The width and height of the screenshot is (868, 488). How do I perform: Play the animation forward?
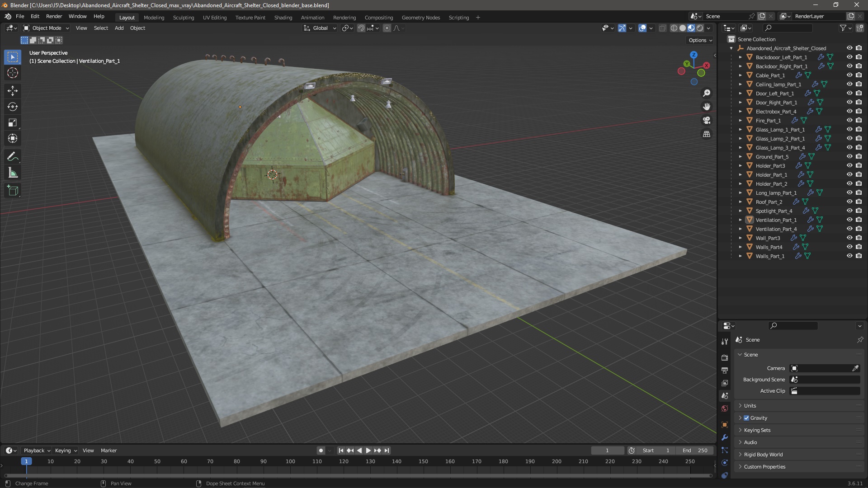pyautogui.click(x=368, y=450)
